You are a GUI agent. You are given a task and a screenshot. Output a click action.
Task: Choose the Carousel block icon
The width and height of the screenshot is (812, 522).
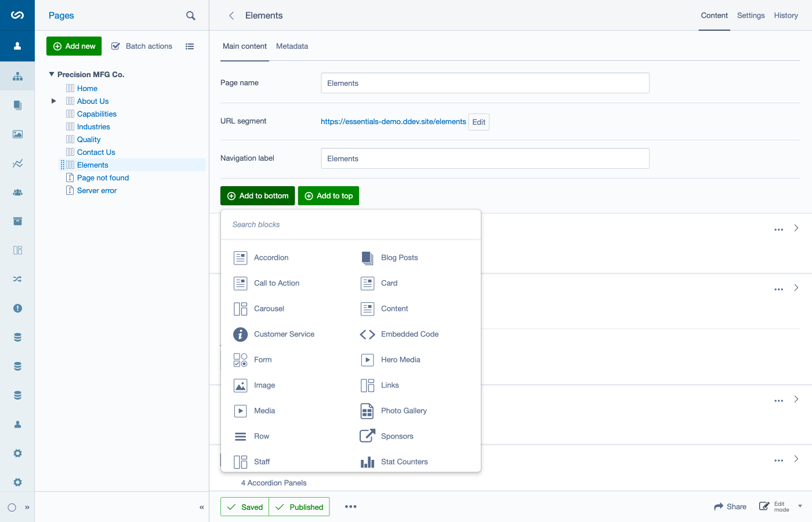tap(240, 309)
